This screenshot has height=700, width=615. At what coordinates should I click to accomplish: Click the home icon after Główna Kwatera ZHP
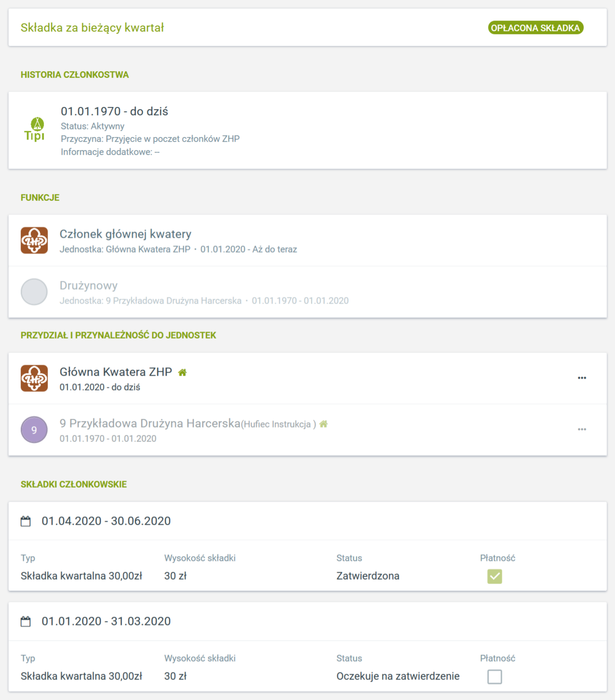[182, 372]
